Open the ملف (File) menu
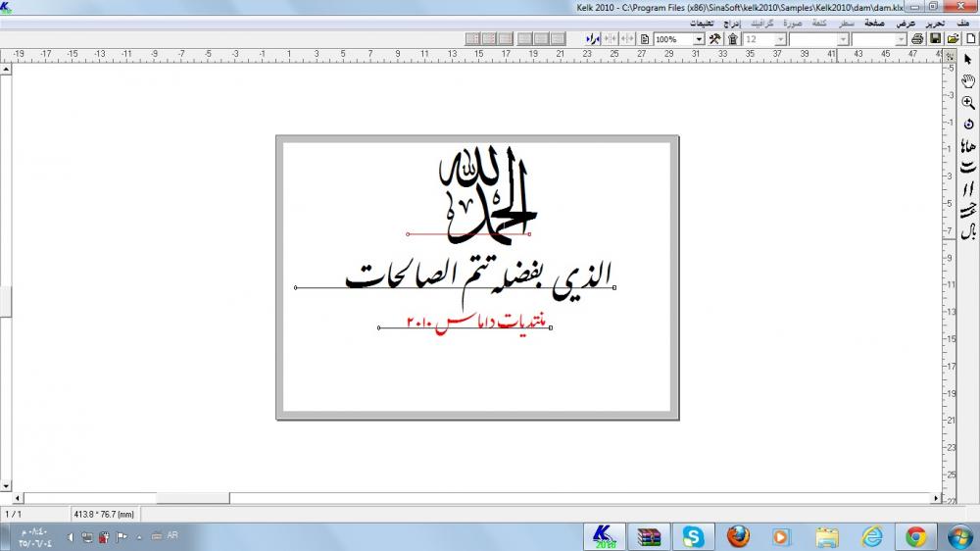This screenshot has height=551, width=980. pos(963,22)
